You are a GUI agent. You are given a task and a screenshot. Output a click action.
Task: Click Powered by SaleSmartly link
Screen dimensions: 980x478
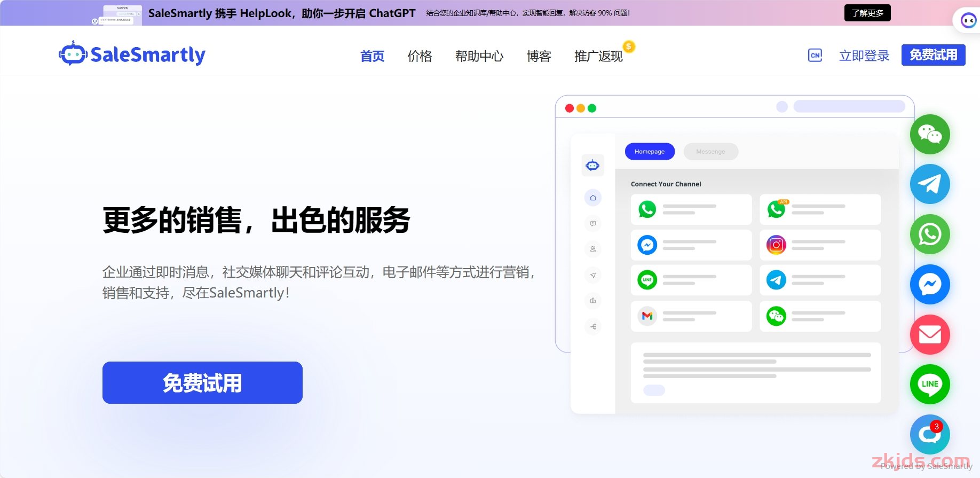tap(927, 466)
